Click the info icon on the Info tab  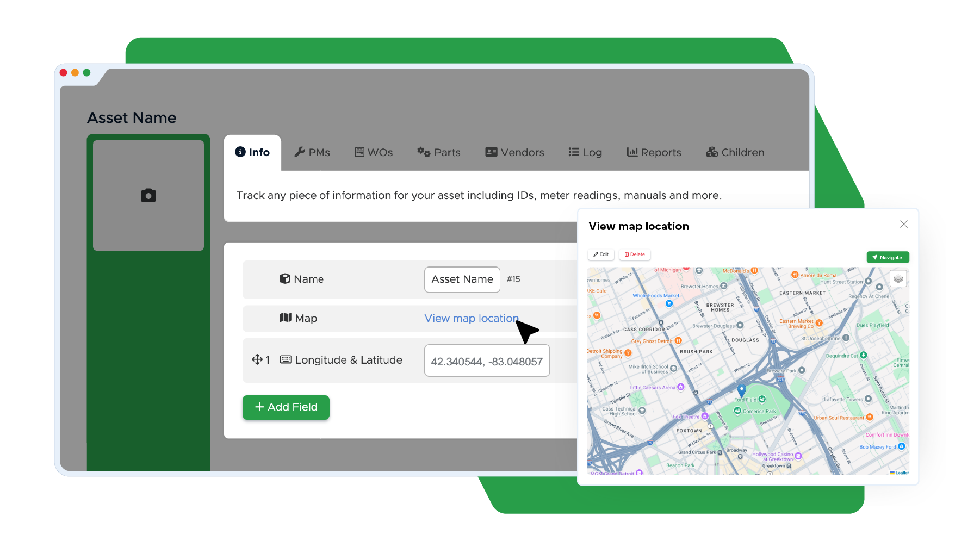tap(239, 152)
